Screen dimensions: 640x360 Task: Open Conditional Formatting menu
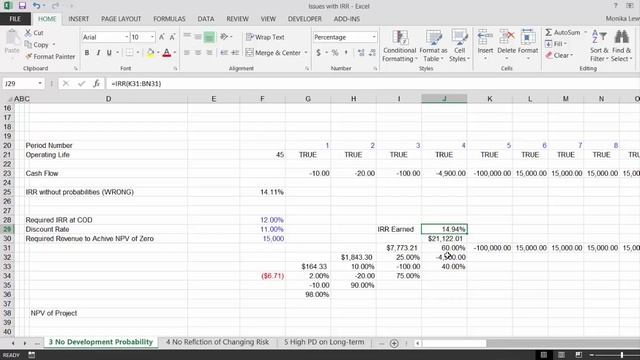[x=400, y=46]
